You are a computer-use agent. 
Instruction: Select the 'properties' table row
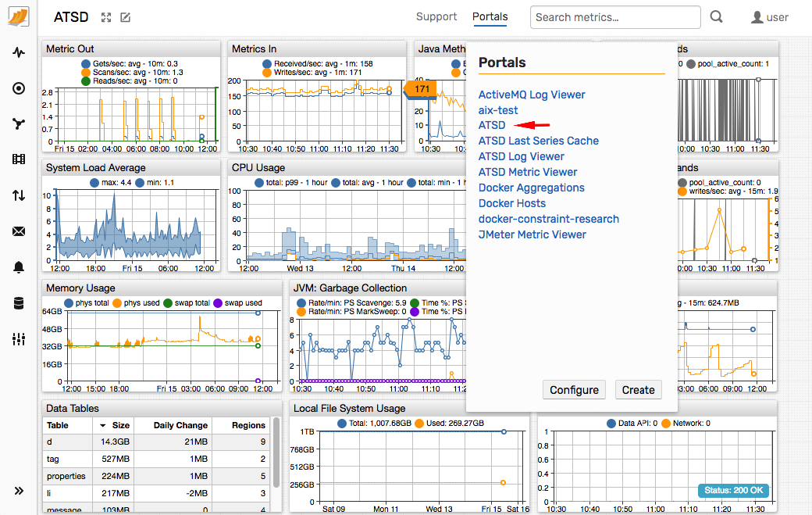coord(156,476)
